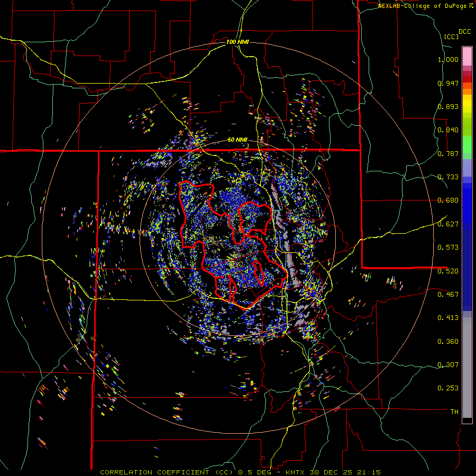Click the 0.413 scale value

(448, 318)
